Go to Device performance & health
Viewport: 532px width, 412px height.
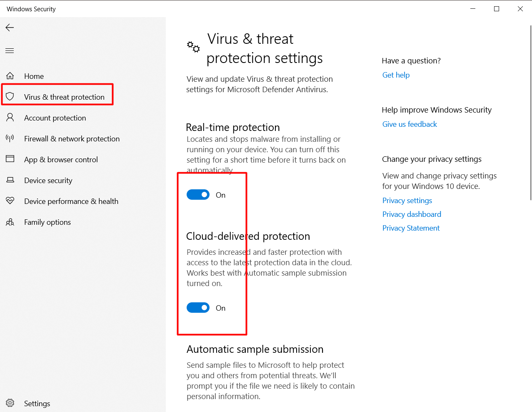pos(71,201)
